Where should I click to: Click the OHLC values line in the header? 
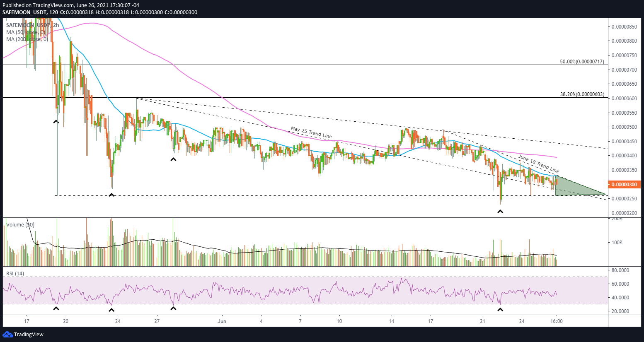100,12
